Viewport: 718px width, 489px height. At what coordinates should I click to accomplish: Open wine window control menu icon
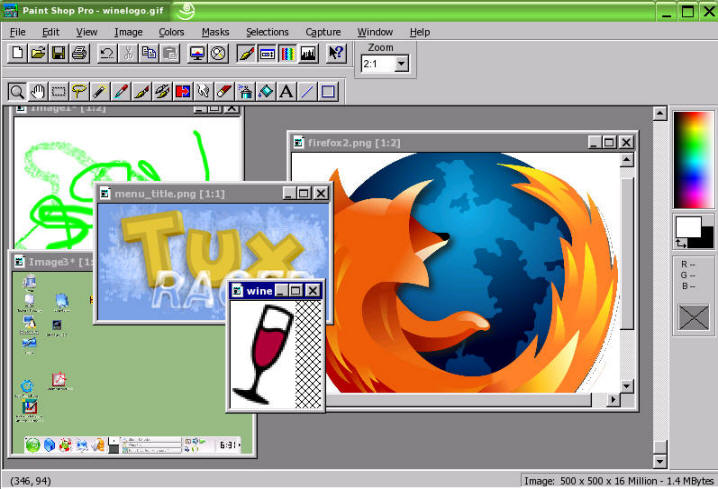tap(237, 291)
